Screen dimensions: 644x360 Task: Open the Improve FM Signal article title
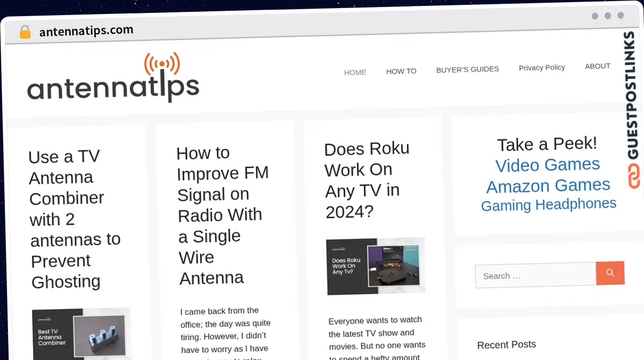tap(223, 215)
